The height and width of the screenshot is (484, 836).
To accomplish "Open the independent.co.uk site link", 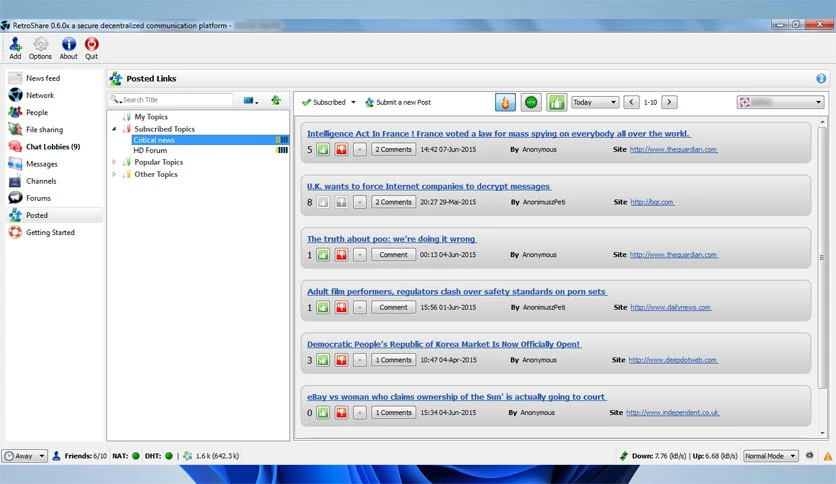I will pos(672,413).
